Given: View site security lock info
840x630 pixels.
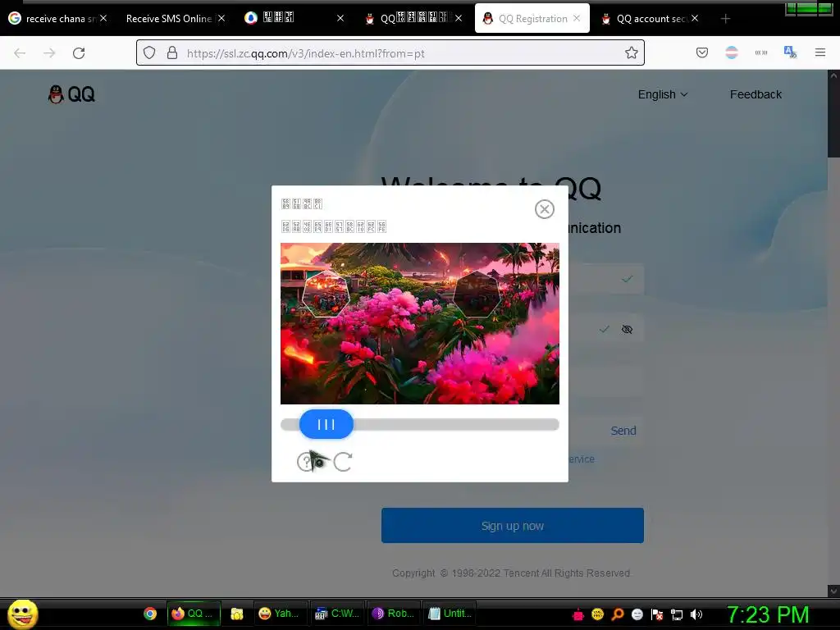Looking at the screenshot, I should pyautogui.click(x=172, y=53).
